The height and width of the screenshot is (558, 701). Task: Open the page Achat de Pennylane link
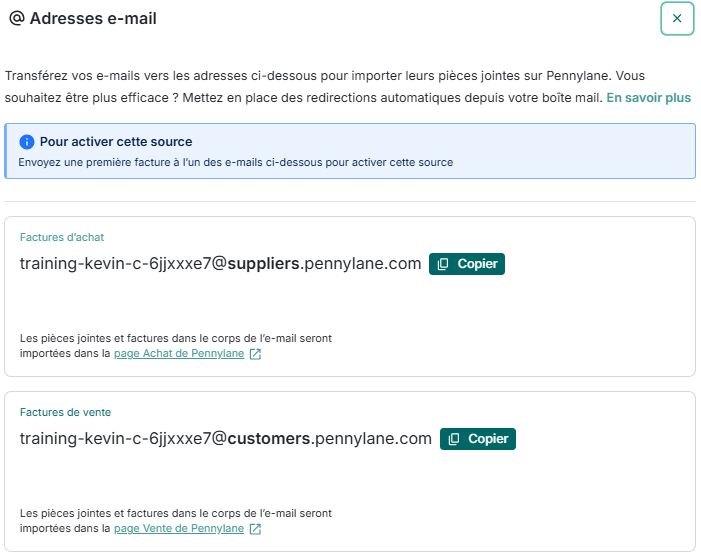click(179, 353)
